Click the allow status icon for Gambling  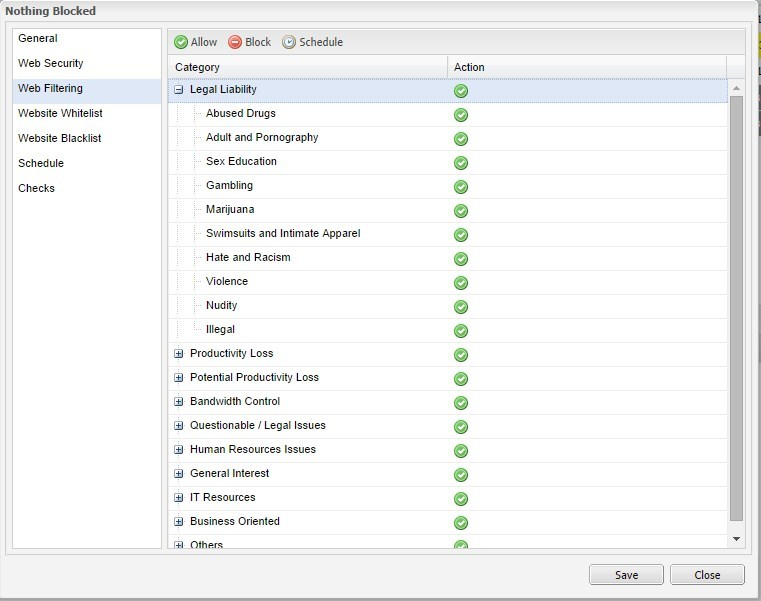coord(461,187)
